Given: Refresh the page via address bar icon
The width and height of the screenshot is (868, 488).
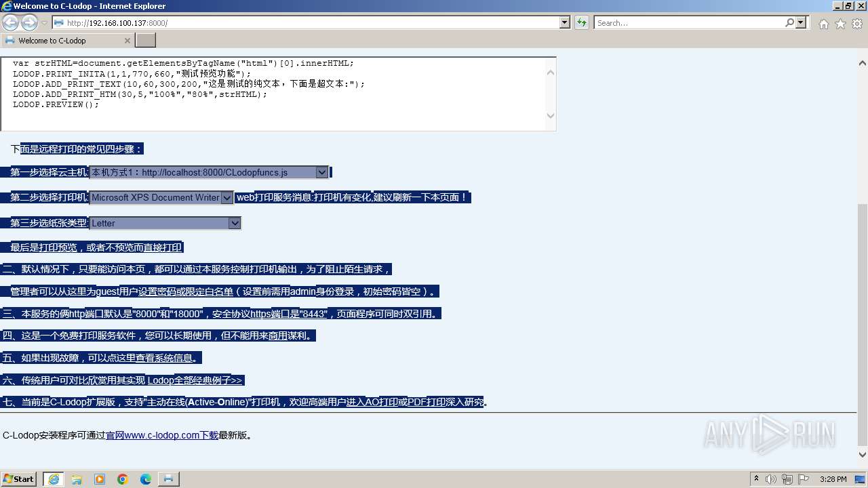Looking at the screenshot, I should (x=582, y=22).
